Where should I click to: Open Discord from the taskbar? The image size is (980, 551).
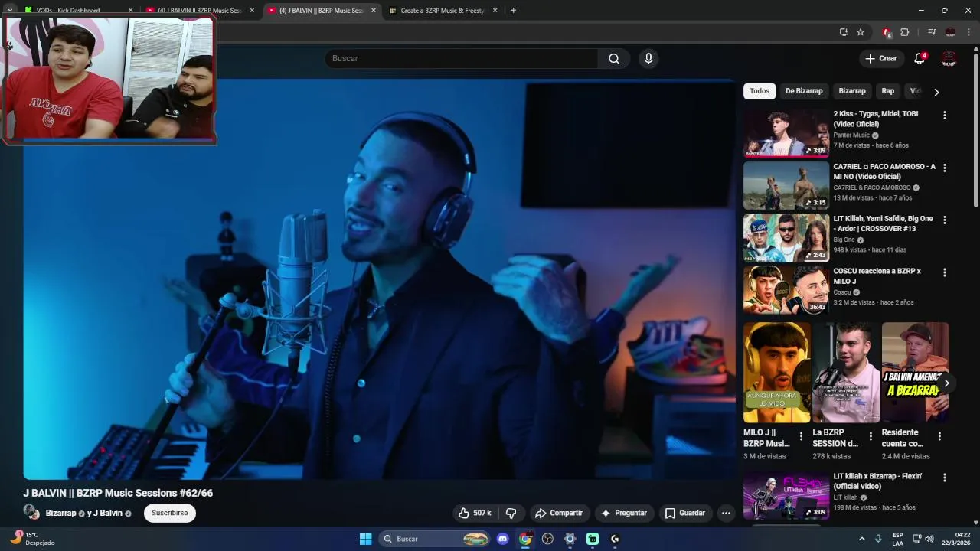pyautogui.click(x=502, y=539)
